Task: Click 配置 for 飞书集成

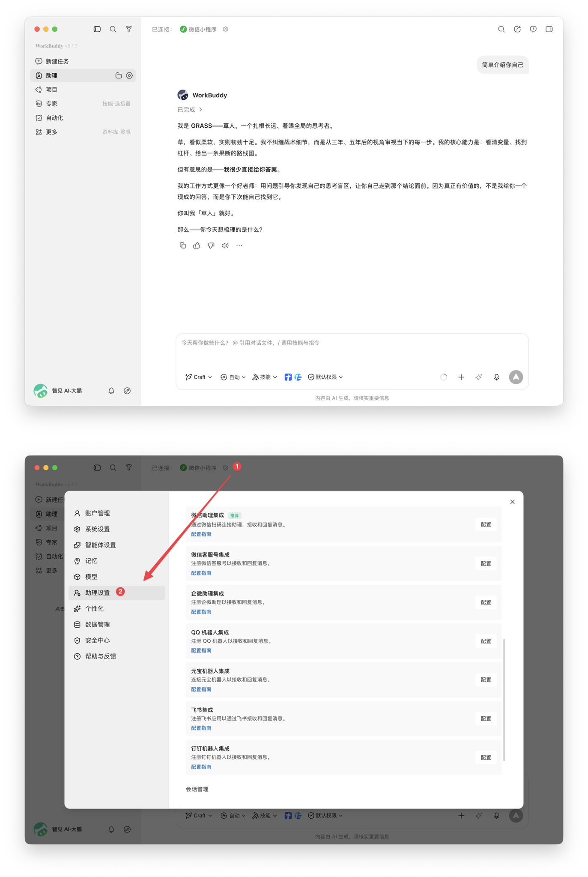Action: (486, 718)
